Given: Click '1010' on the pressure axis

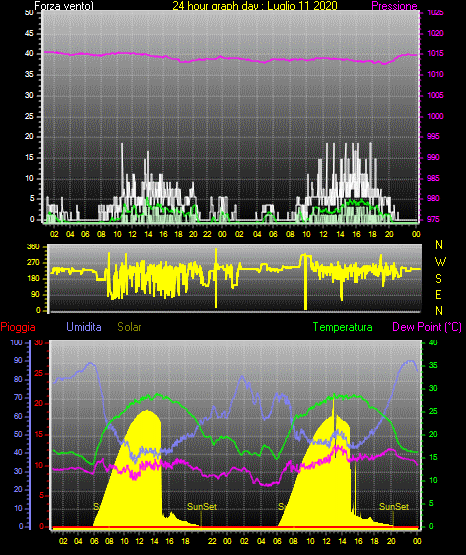Looking at the screenshot, I should pos(436,74).
